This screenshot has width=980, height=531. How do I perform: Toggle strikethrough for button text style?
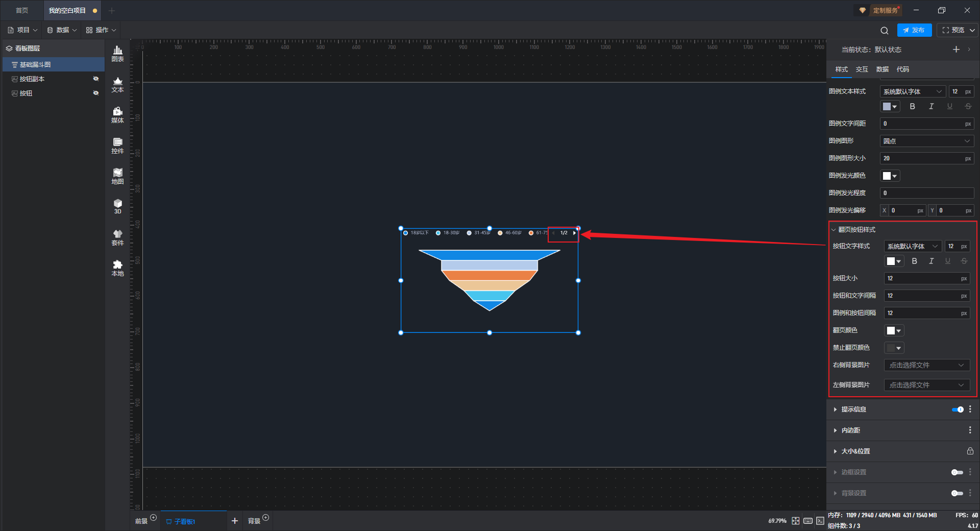click(964, 261)
